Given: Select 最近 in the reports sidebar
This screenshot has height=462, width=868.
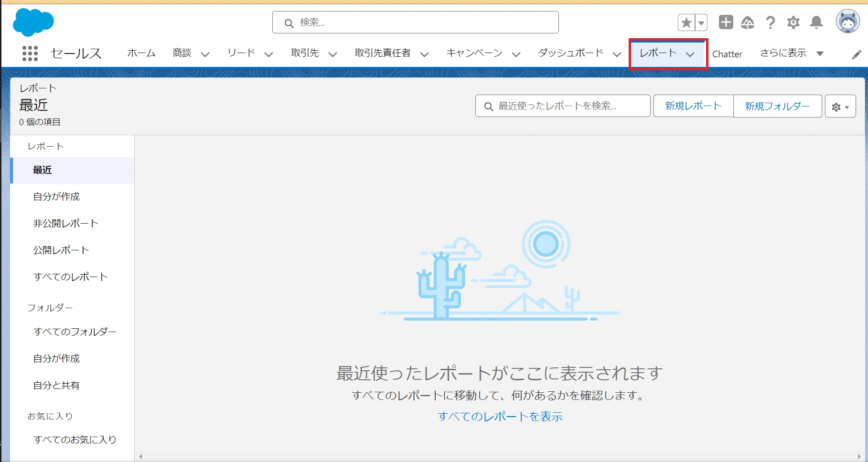Looking at the screenshot, I should (72, 170).
